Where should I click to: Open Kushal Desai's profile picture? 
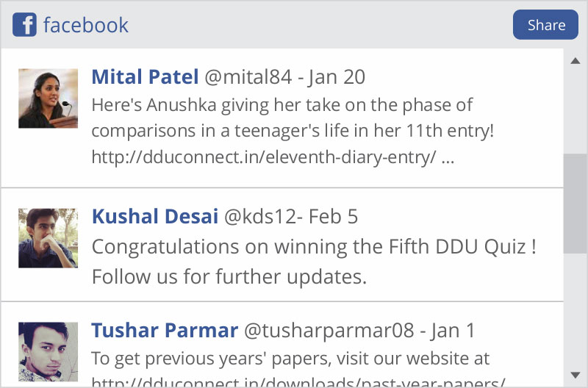click(48, 237)
